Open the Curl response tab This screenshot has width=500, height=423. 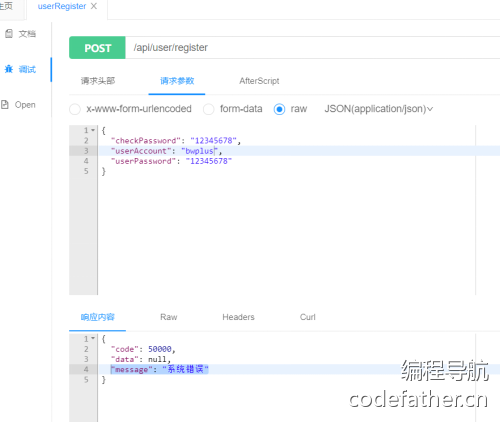(x=307, y=317)
